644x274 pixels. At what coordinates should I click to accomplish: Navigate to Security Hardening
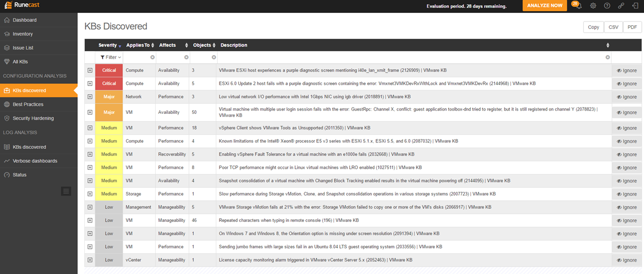pyautogui.click(x=39, y=118)
